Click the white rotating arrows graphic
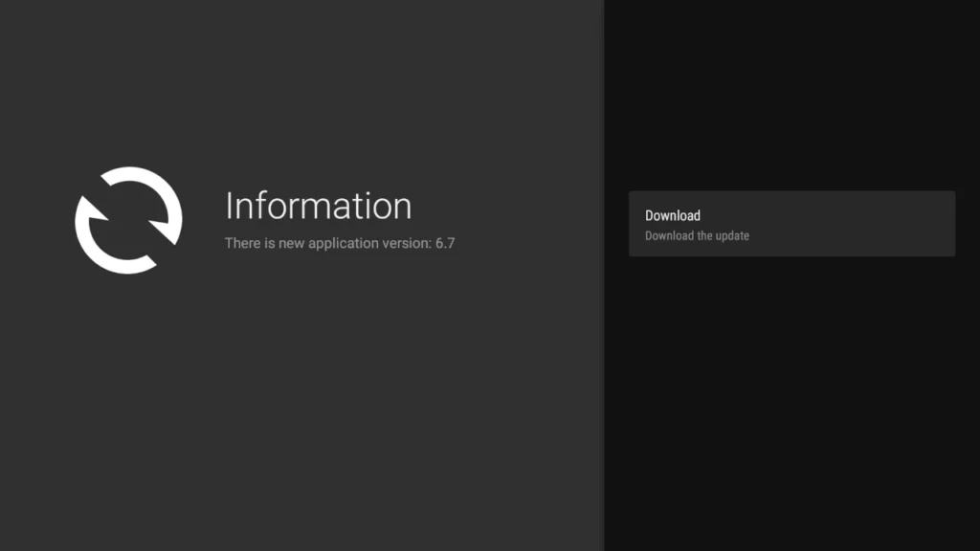Viewport: 980px width, 551px height. pos(127,220)
